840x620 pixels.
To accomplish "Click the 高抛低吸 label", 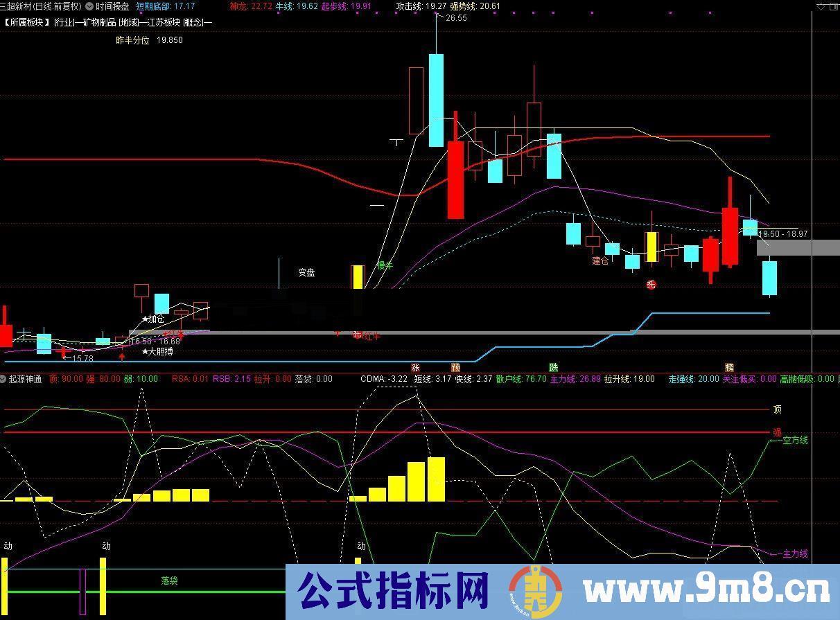I will coord(796,379).
